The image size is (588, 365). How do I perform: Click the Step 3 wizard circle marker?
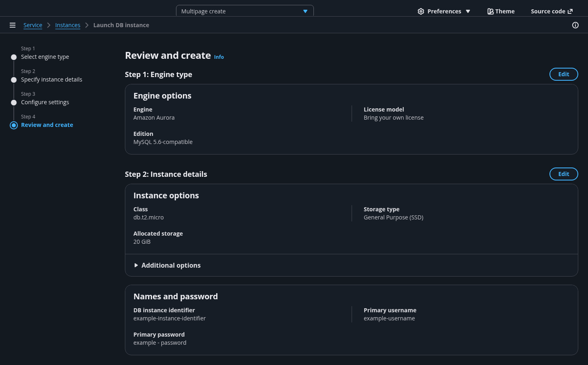tap(14, 103)
